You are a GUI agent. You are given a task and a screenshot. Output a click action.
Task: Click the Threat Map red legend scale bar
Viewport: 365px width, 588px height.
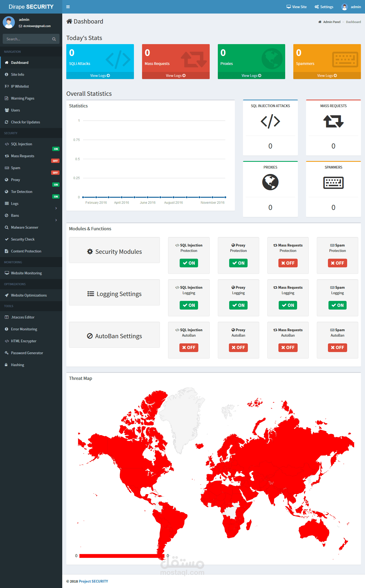122,556
